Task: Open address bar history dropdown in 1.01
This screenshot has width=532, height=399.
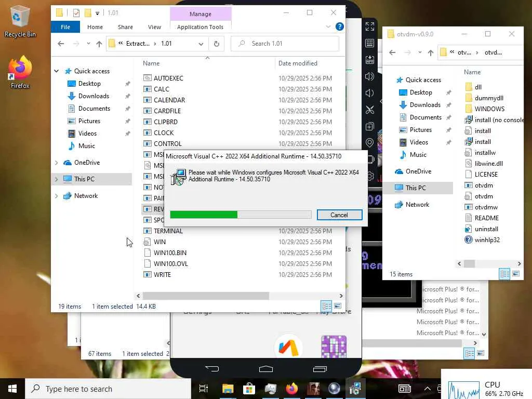Action: 201,44
